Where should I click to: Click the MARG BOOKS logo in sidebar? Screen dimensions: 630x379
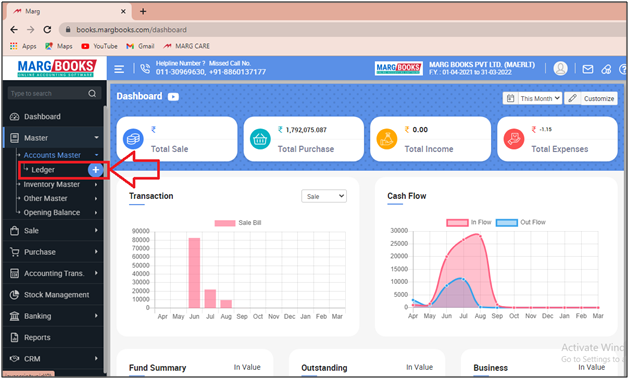point(56,68)
